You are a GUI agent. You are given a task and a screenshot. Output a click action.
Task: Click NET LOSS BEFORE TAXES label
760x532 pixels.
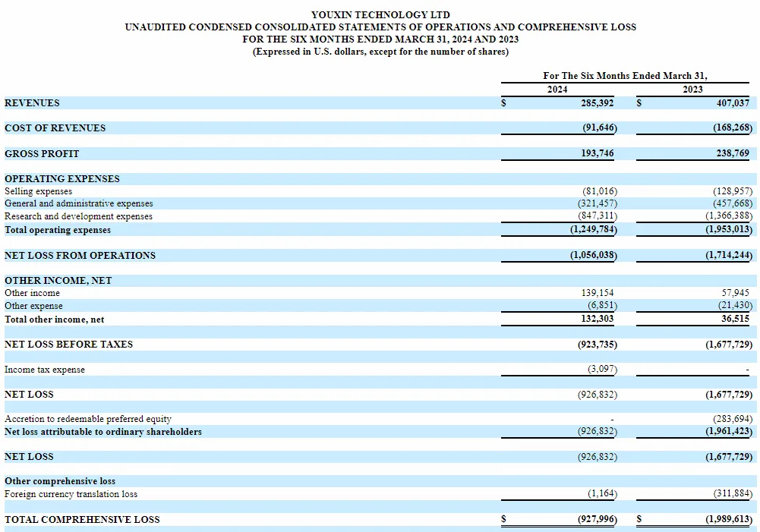coord(68,344)
